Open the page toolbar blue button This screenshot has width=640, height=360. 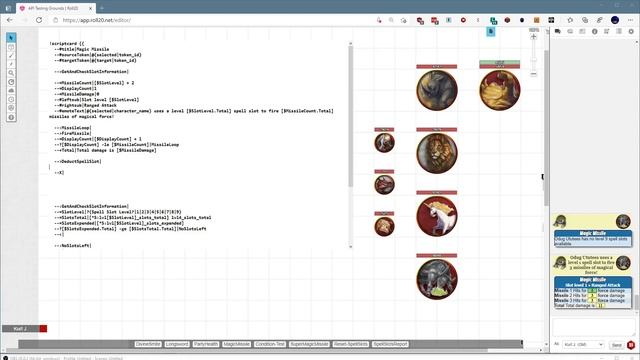[491, 31]
